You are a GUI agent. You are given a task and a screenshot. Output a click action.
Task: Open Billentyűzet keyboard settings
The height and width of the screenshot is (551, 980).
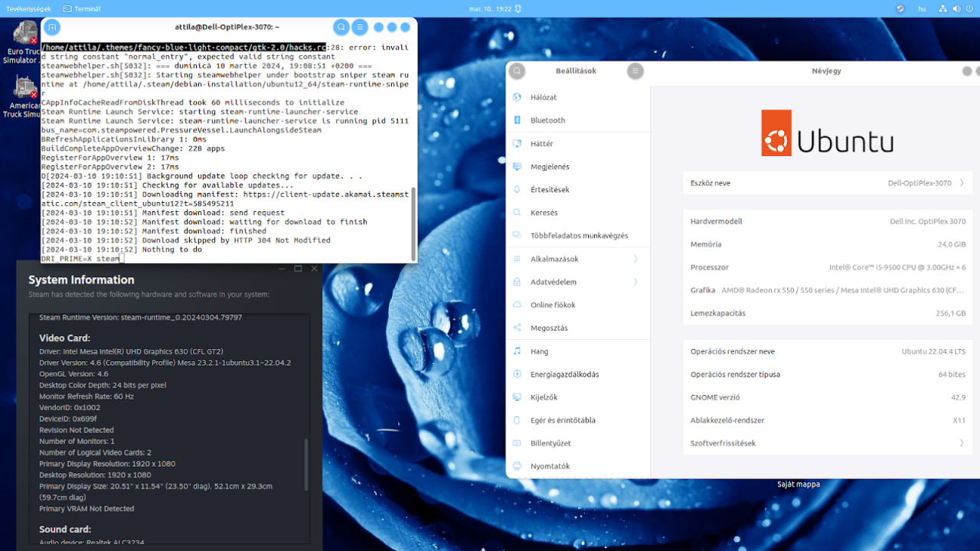click(x=578, y=443)
